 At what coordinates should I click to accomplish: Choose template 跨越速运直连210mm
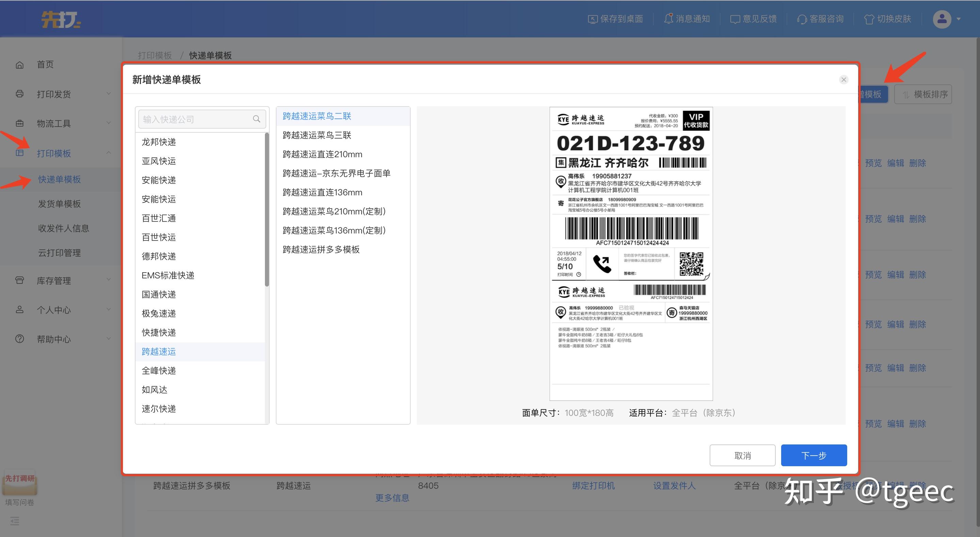pos(343,154)
